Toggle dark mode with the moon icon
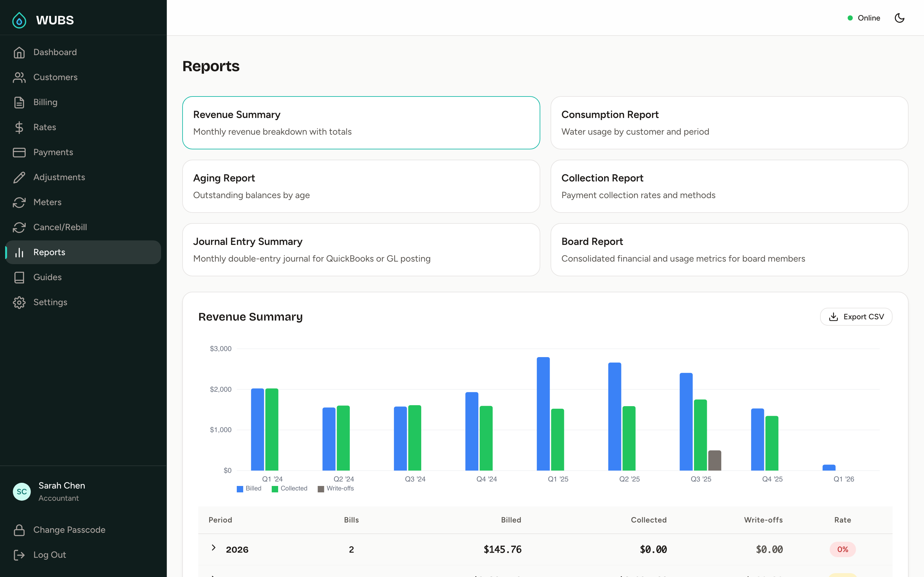The image size is (924, 577). [x=899, y=18]
